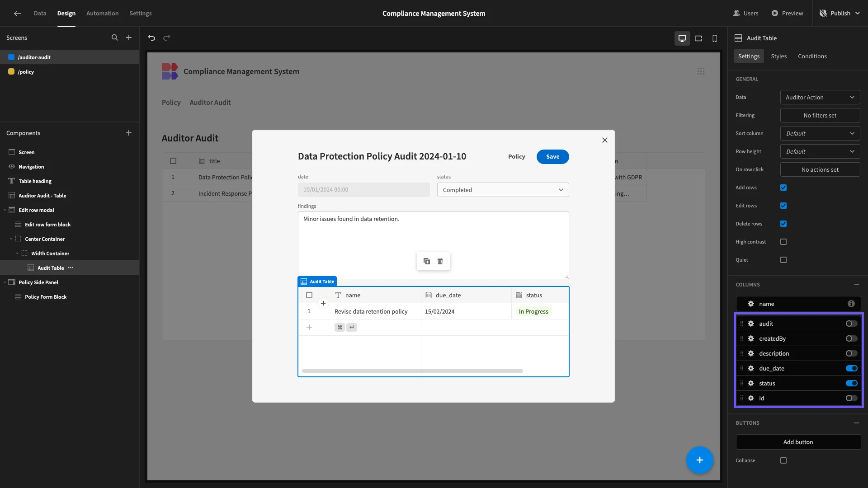The image size is (868, 488).
Task: Open the No filters set button
Action: click(820, 115)
